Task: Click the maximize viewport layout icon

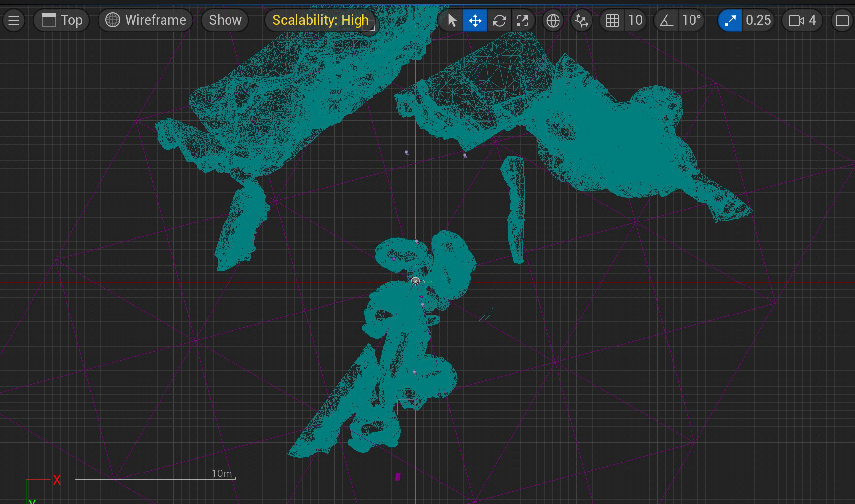Action: (x=842, y=20)
